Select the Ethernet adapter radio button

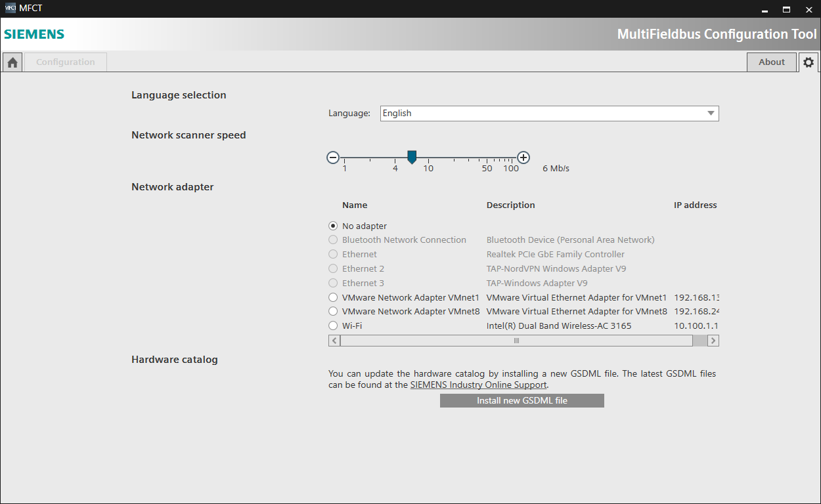[333, 255]
